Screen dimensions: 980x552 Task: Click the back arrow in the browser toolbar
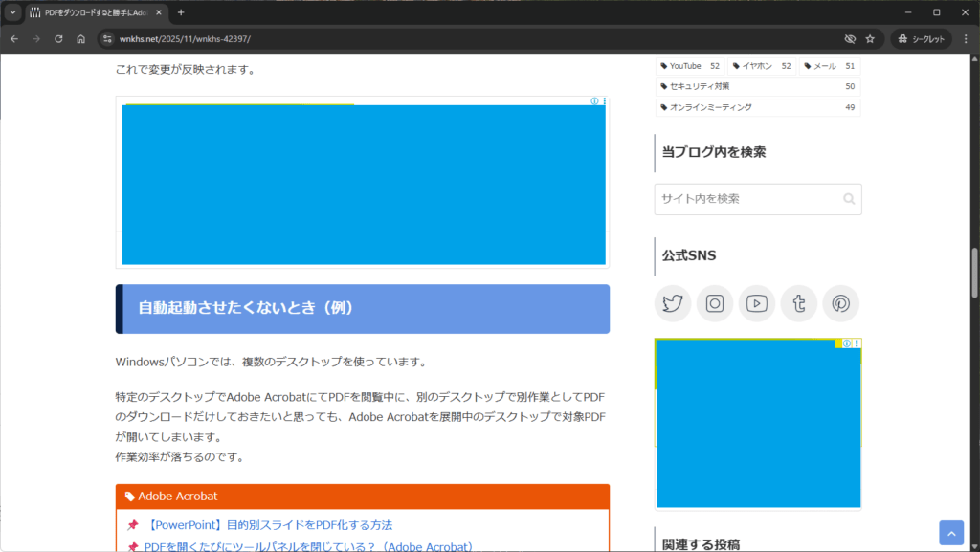(x=13, y=39)
